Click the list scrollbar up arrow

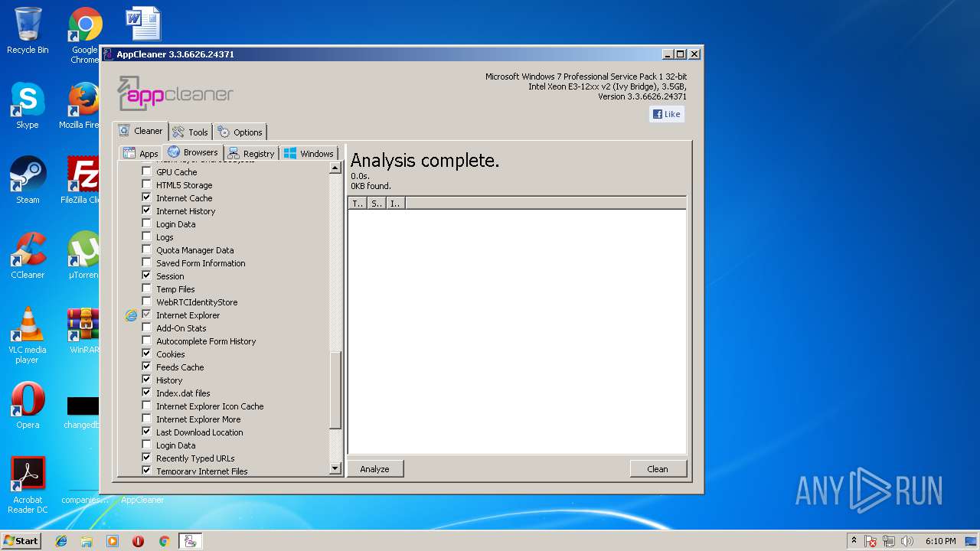[335, 168]
